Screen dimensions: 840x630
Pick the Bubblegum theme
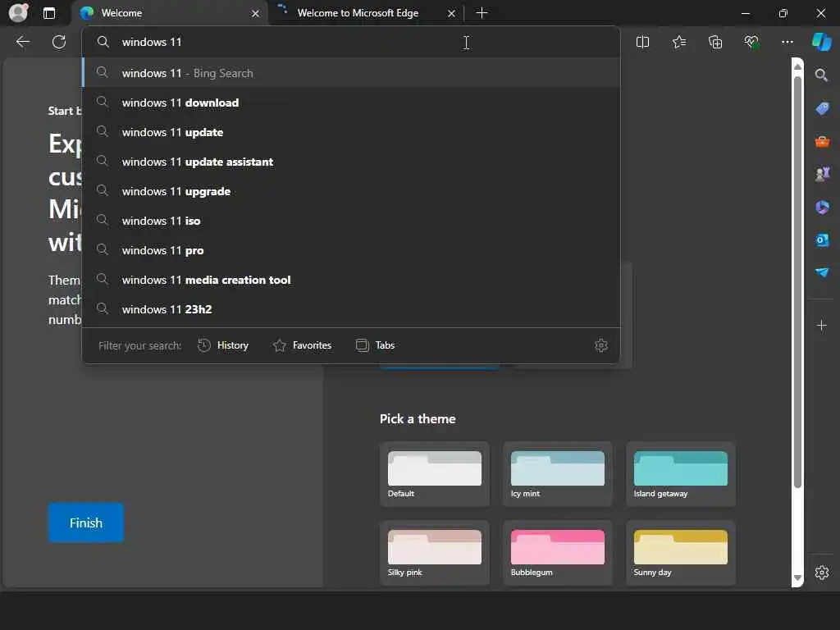point(557,553)
